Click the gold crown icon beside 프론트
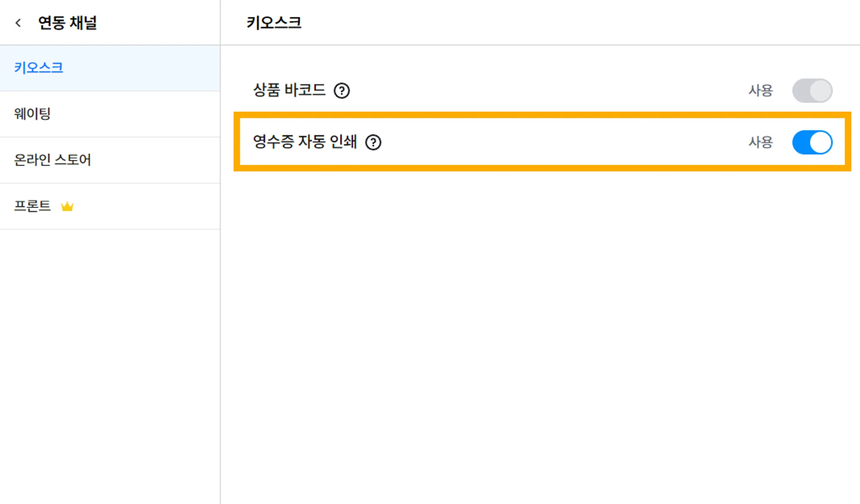 tap(67, 206)
